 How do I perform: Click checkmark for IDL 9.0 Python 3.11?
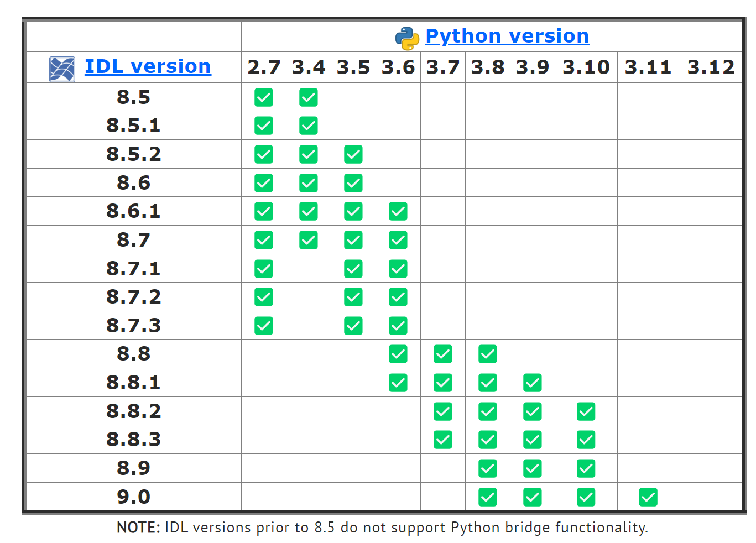coord(648,497)
